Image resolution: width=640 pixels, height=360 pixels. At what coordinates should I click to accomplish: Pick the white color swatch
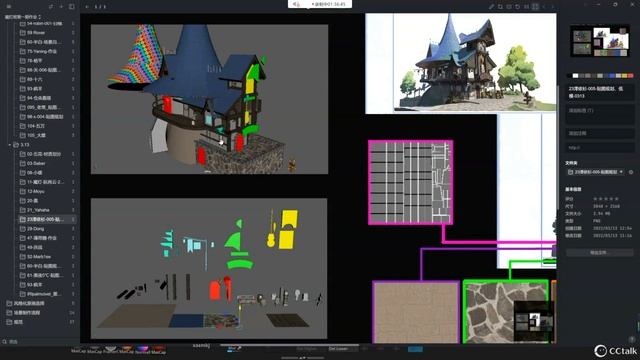(576, 76)
